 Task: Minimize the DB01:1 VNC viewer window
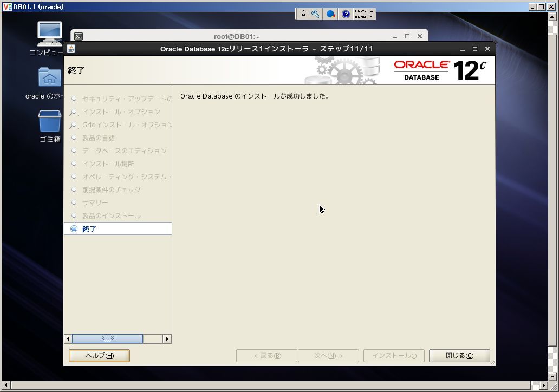pos(532,7)
